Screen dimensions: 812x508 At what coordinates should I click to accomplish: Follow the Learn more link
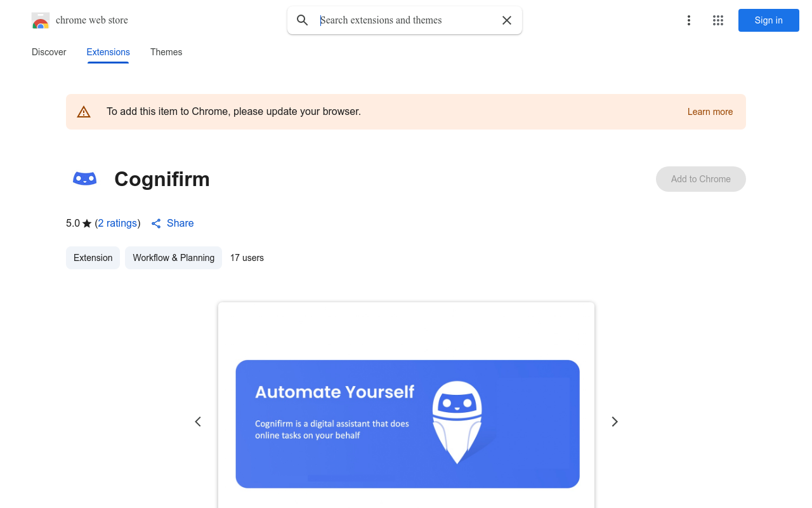[x=710, y=112]
